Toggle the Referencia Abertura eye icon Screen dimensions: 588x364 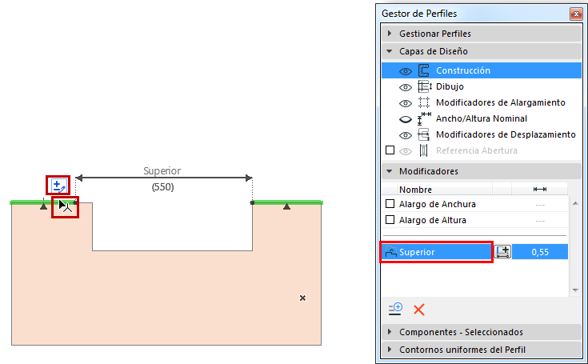406,151
